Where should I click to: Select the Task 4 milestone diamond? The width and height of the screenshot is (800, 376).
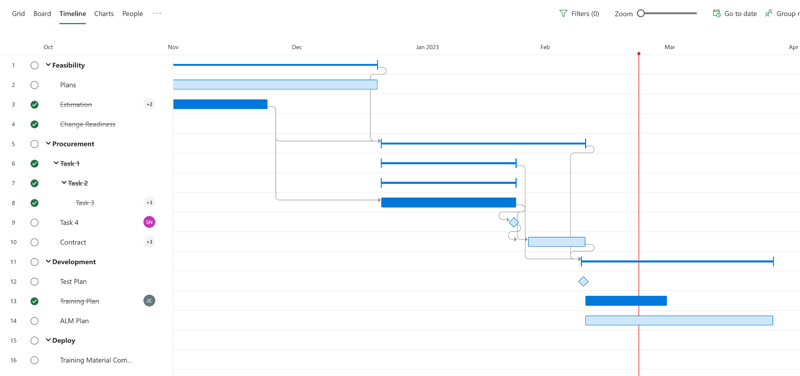(514, 222)
